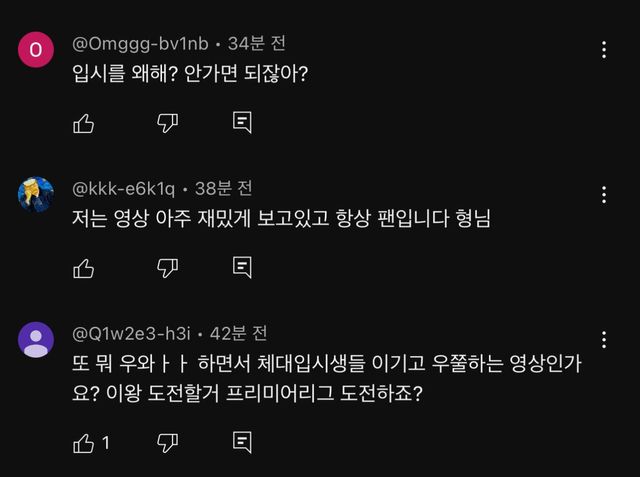The height and width of the screenshot is (477, 640).
Task: Reply to @Omggg-bv1nb's comment
Action: [x=241, y=123]
